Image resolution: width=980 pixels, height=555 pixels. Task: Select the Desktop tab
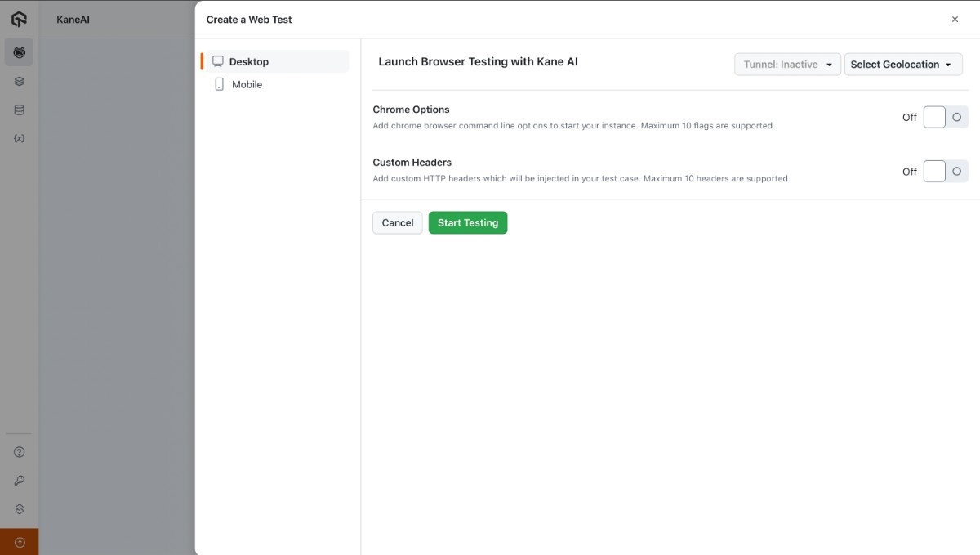(x=249, y=60)
